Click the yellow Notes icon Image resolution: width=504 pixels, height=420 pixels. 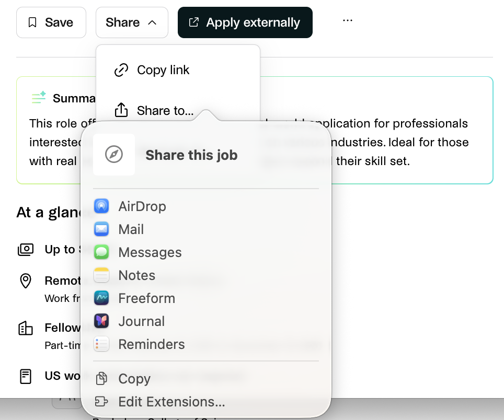click(101, 275)
